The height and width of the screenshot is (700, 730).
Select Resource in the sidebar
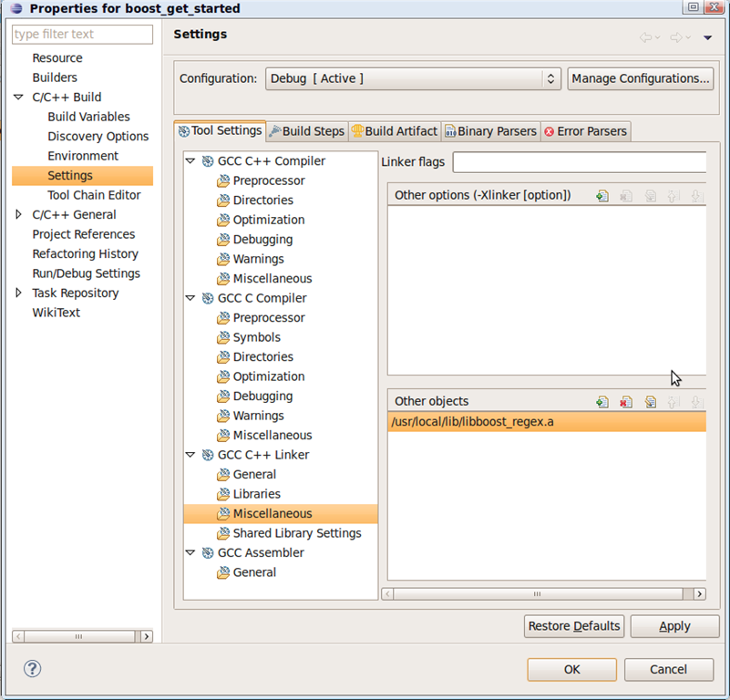[57, 58]
